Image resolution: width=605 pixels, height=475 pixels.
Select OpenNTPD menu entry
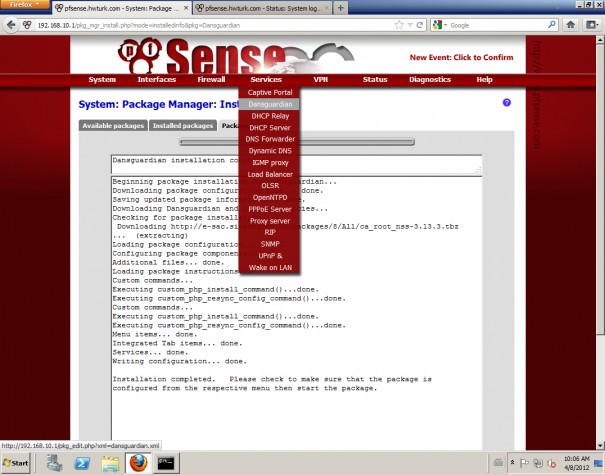270,198
